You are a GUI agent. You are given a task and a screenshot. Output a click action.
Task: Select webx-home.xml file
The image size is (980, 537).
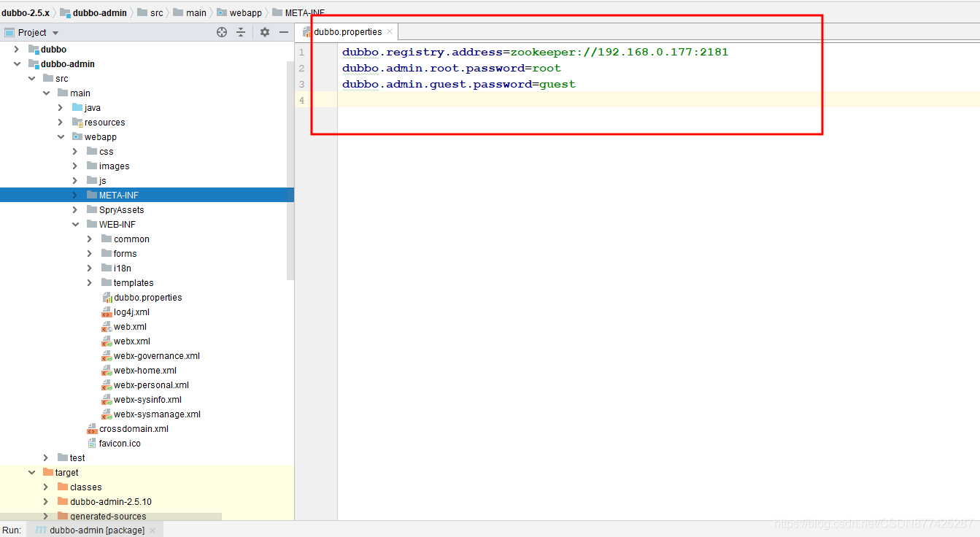(x=139, y=370)
